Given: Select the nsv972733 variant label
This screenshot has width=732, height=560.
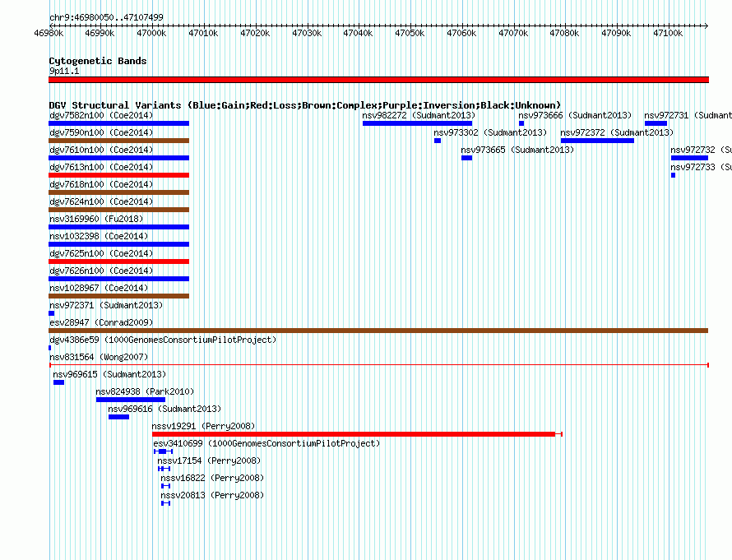Looking at the screenshot, I should tap(701, 167).
